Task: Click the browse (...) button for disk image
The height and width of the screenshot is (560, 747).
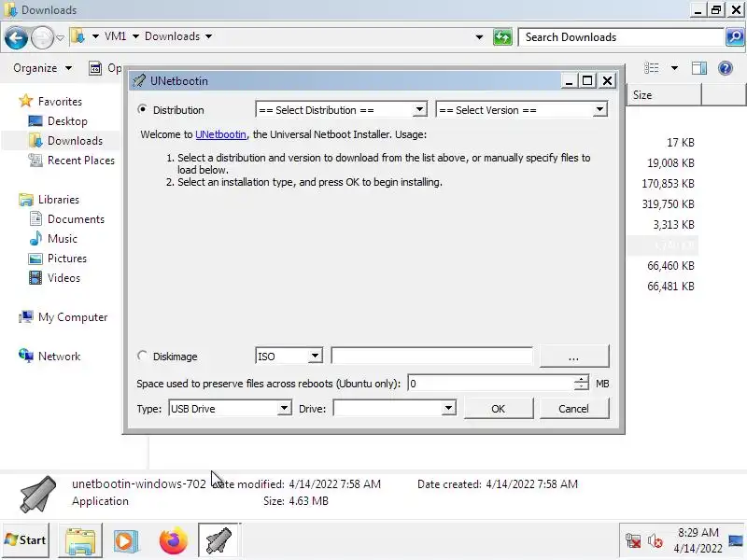Action: [x=574, y=357]
